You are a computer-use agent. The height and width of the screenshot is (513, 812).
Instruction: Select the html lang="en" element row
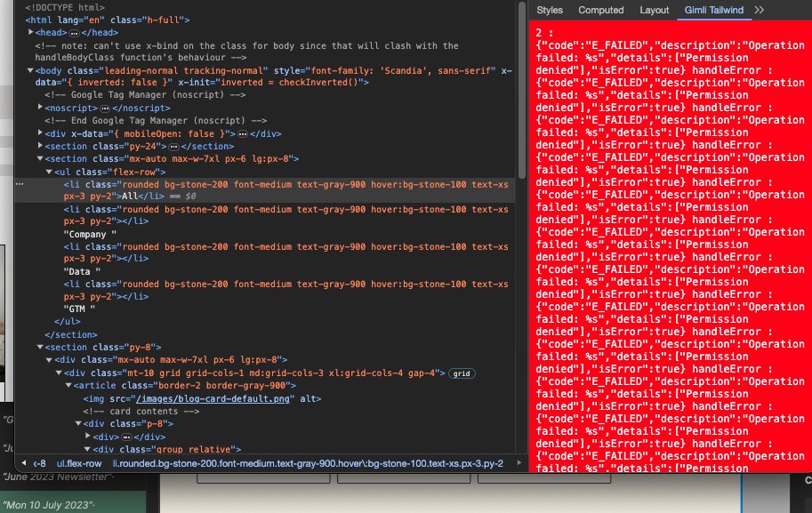tap(108, 20)
